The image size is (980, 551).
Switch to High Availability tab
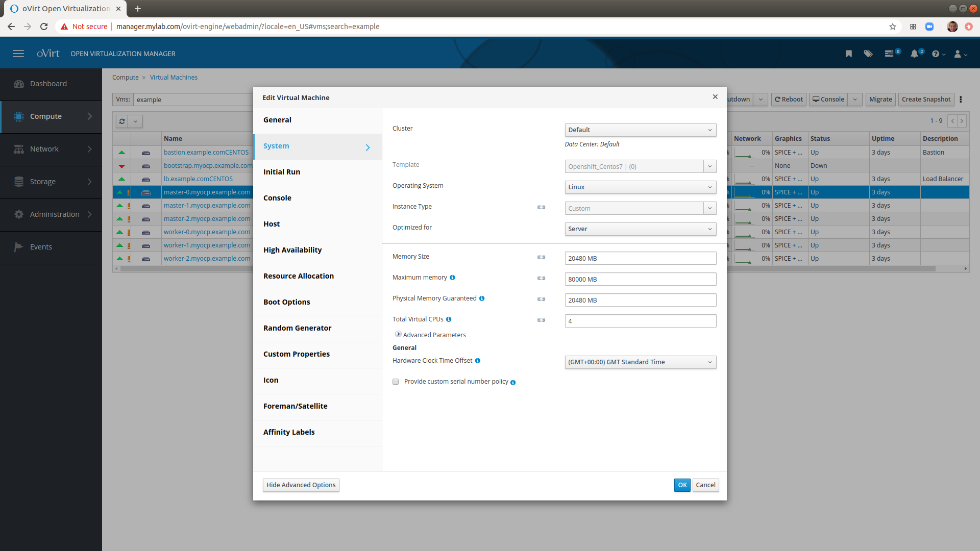tap(317, 251)
